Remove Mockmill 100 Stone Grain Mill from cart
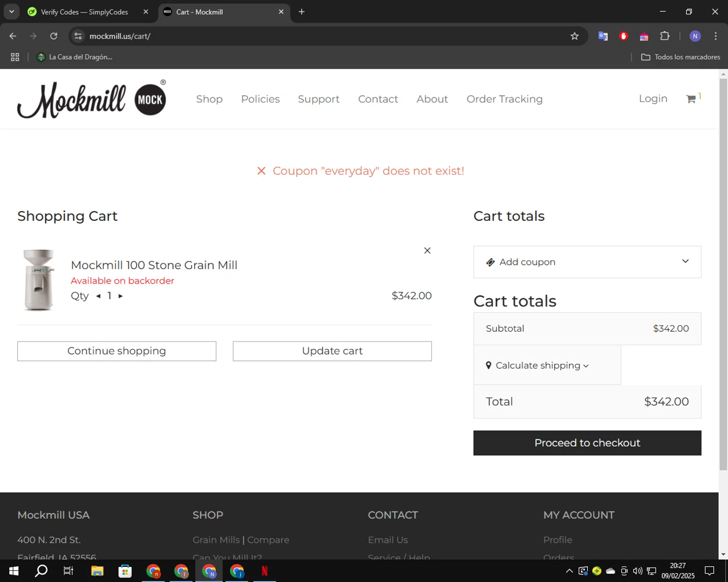The width and height of the screenshot is (728, 582). tap(427, 251)
